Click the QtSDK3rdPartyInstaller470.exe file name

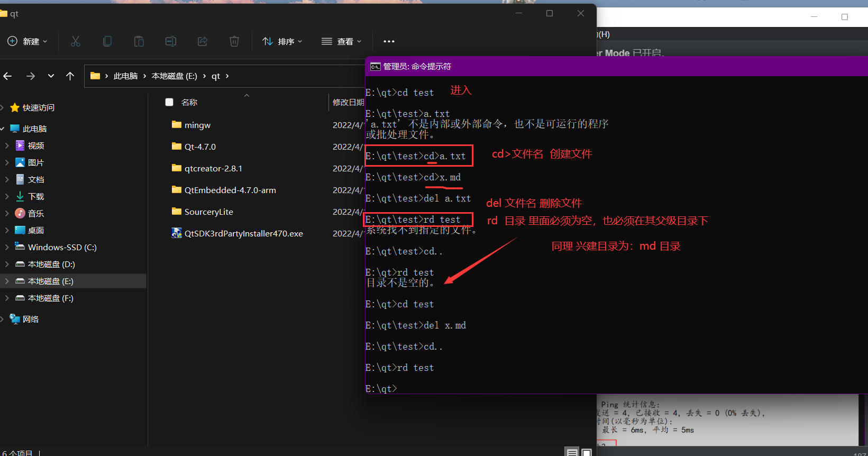pos(244,233)
